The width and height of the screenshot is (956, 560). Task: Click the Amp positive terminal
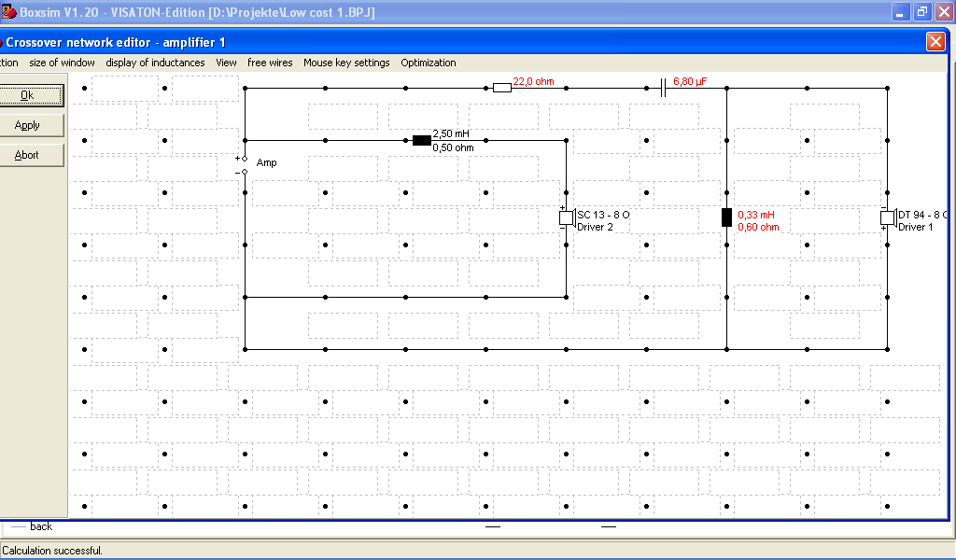click(x=245, y=159)
